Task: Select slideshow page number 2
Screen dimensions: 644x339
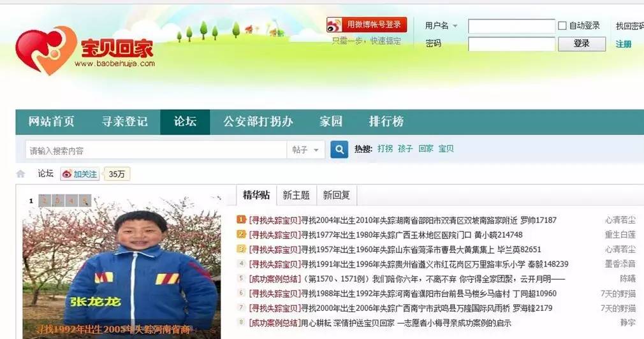Action: 45,201
